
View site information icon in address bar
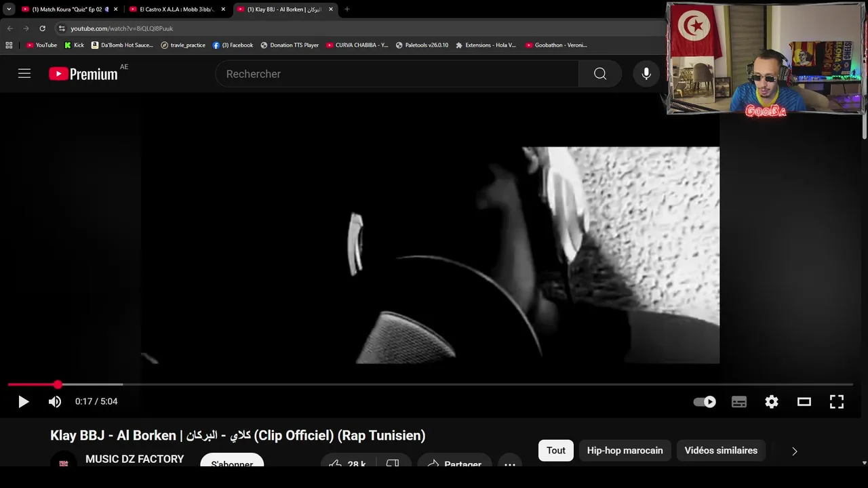pyautogui.click(x=62, y=28)
